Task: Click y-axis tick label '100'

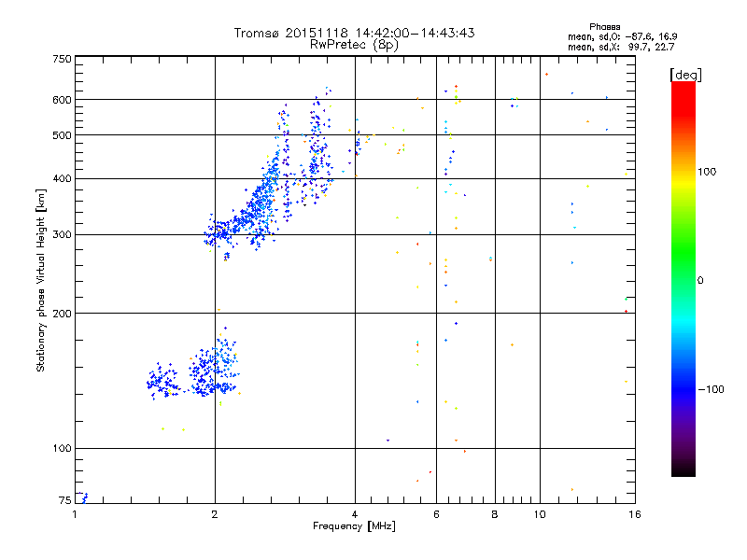Action: click(x=63, y=448)
